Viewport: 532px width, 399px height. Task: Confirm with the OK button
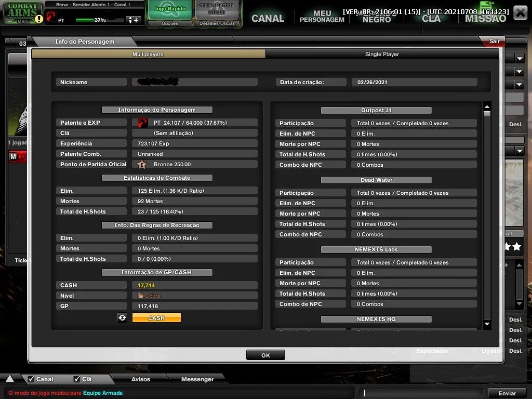(265, 355)
